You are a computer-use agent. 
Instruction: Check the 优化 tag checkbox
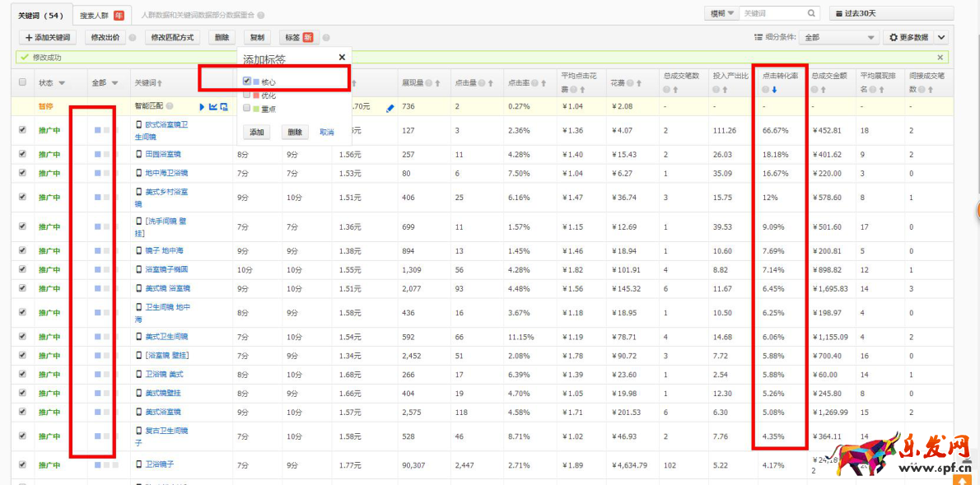[247, 96]
